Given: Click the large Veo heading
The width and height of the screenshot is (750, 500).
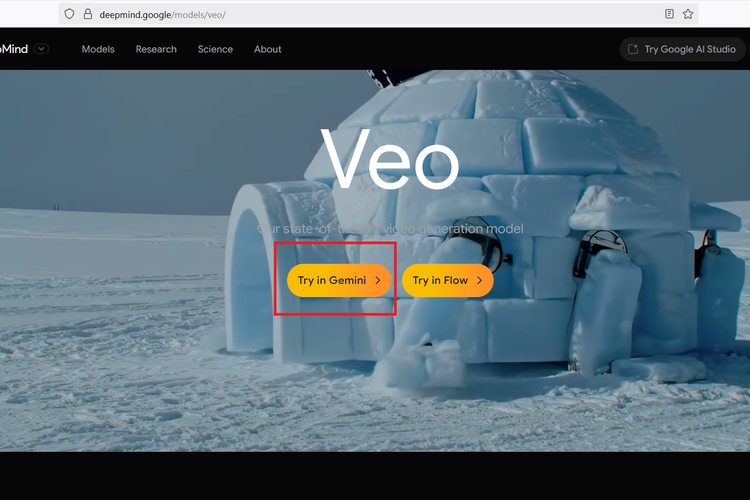Looking at the screenshot, I should point(390,160).
